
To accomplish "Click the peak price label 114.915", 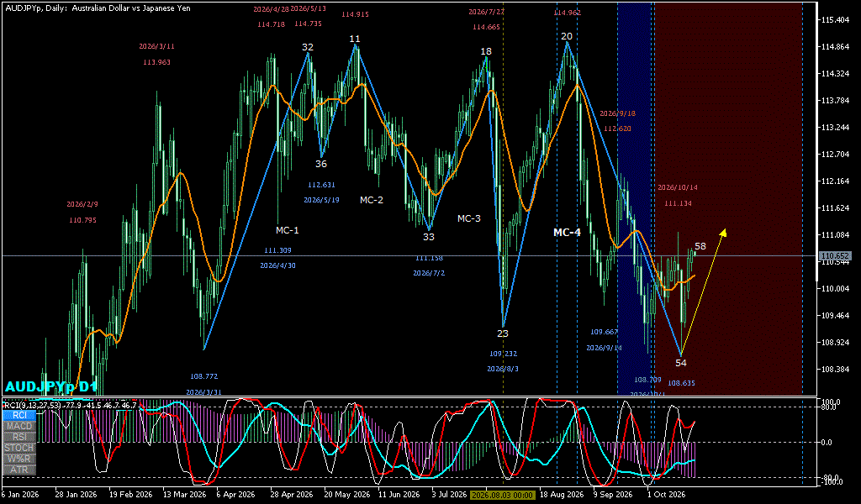I will tap(355, 15).
